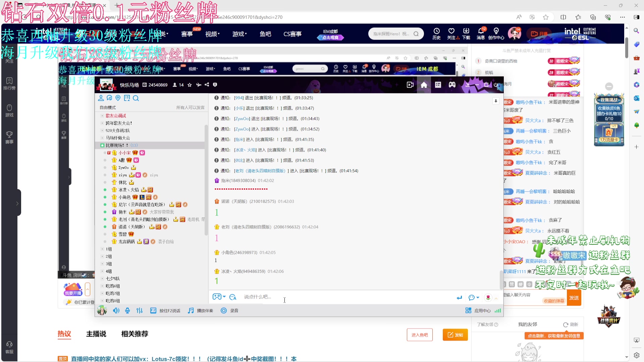Click the 进入鱼吧 button
The height and width of the screenshot is (362, 644).
[x=420, y=335]
